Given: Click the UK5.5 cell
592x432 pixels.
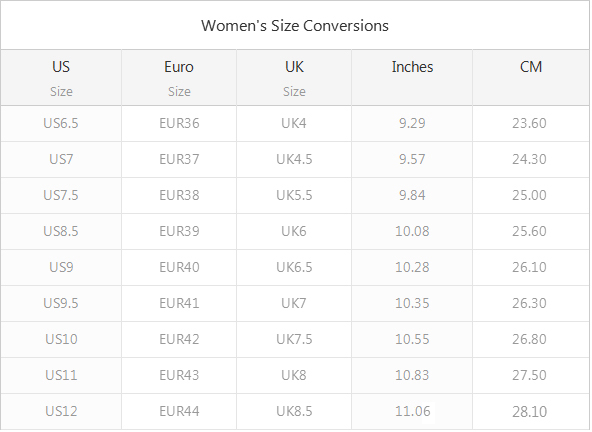Looking at the screenshot, I should tap(294, 195).
